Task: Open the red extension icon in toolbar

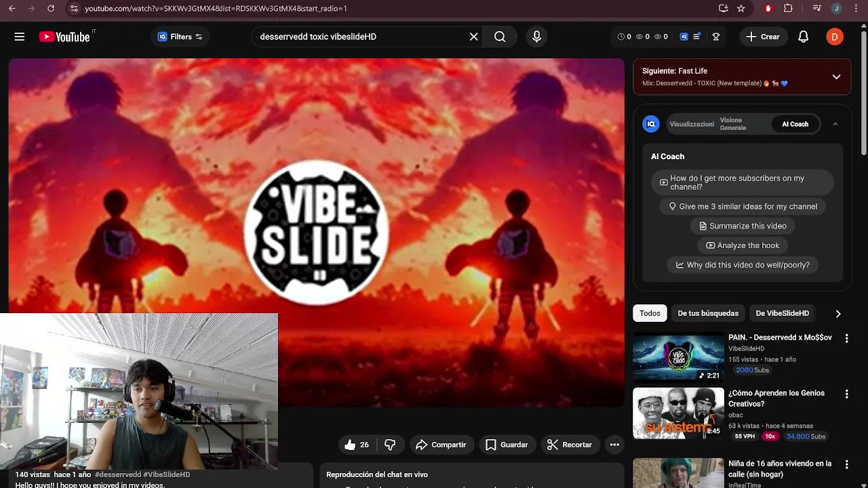Action: [x=768, y=8]
